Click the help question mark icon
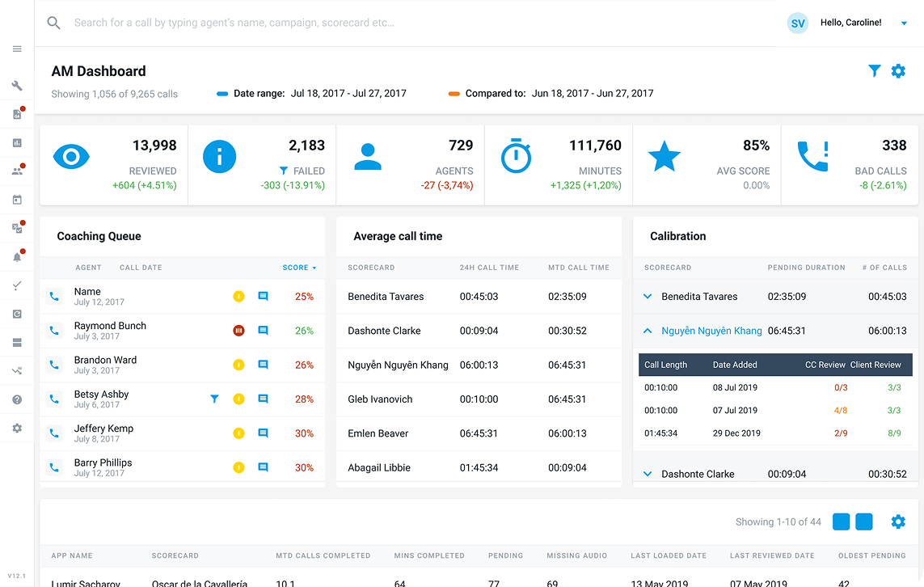 pyautogui.click(x=17, y=399)
